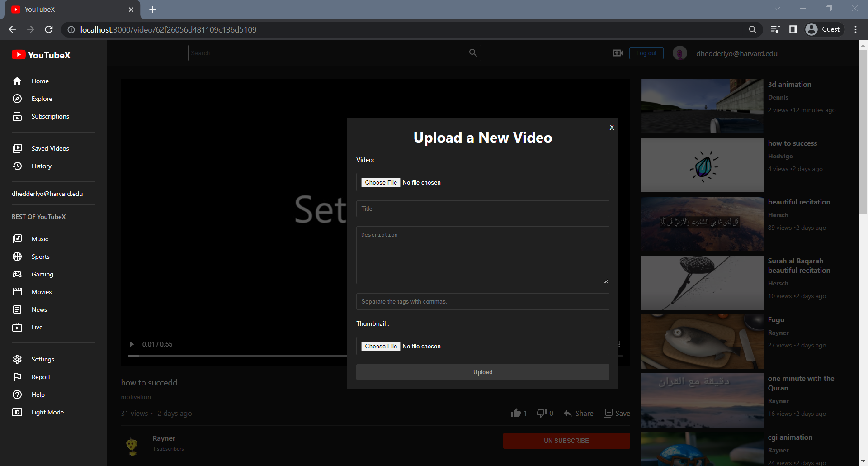Screen dimensions: 868x466
Task: Open the tab search chevron
Action: pos(777,9)
